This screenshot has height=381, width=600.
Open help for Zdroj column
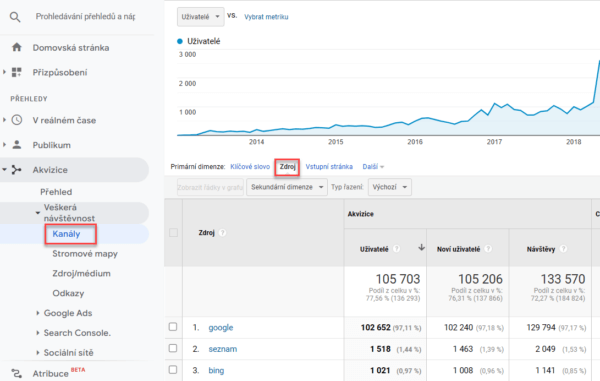click(x=222, y=233)
